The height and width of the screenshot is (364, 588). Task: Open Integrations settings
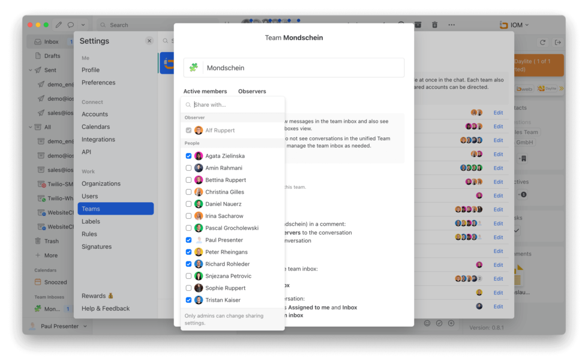point(98,139)
